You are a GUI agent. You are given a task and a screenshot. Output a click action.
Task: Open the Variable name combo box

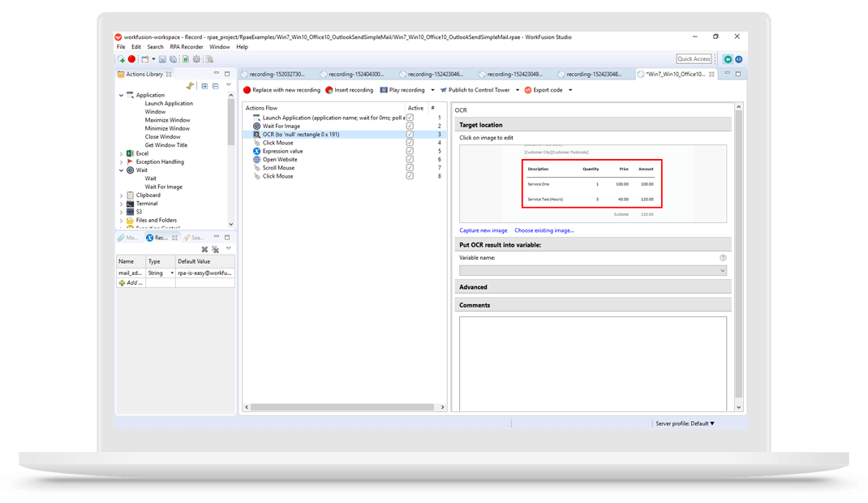[x=593, y=271]
